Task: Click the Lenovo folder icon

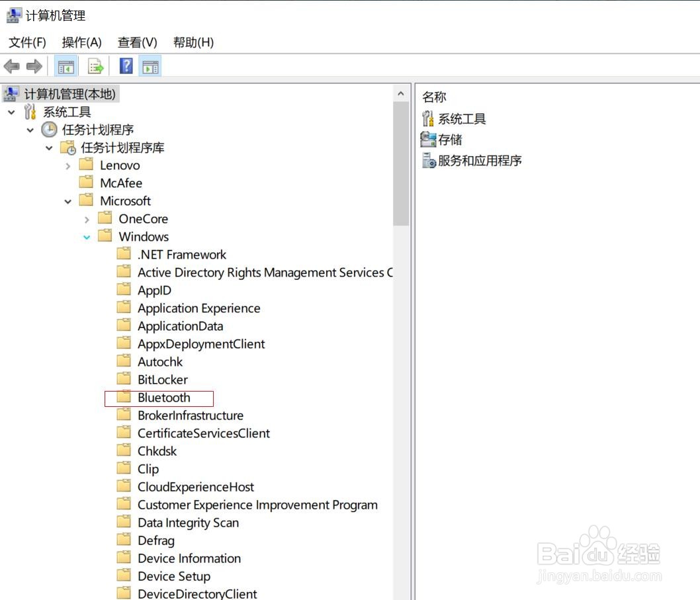Action: tap(86, 164)
